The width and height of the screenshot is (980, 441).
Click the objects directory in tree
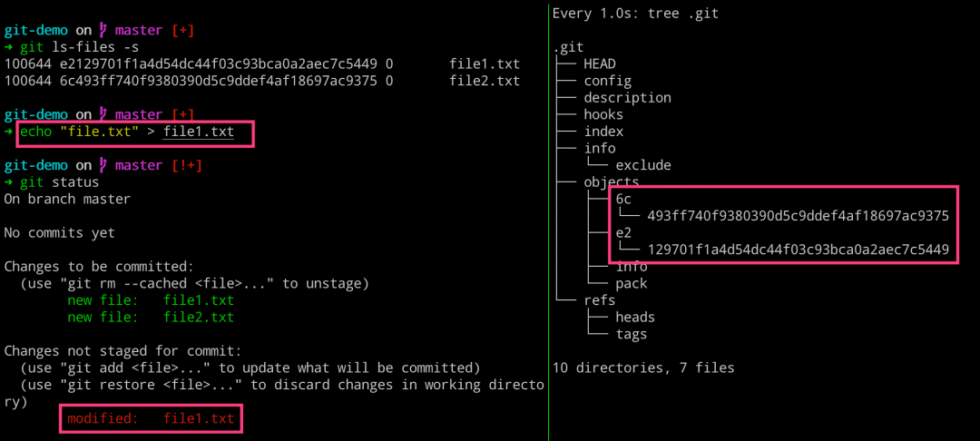(612, 182)
